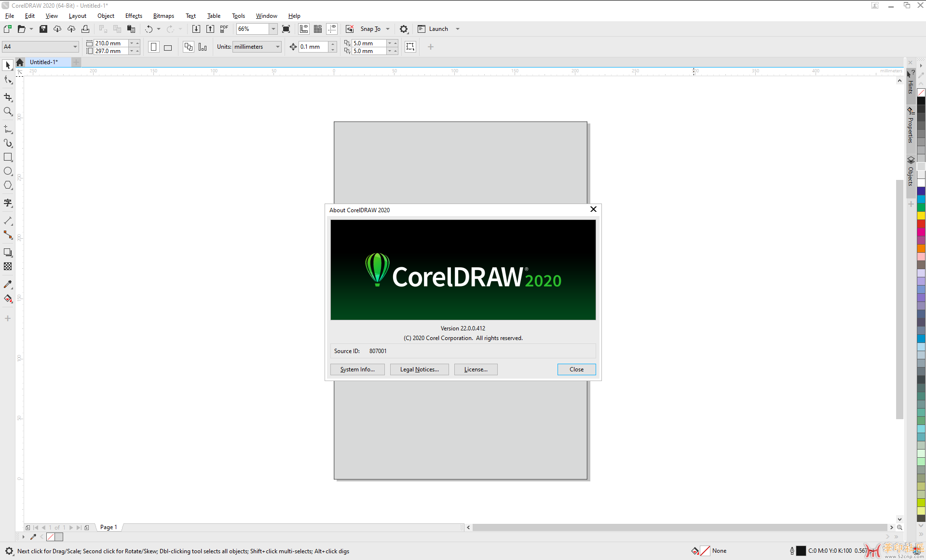Toggle Treat as filled button
This screenshot has width=926, height=560.
(x=410, y=47)
